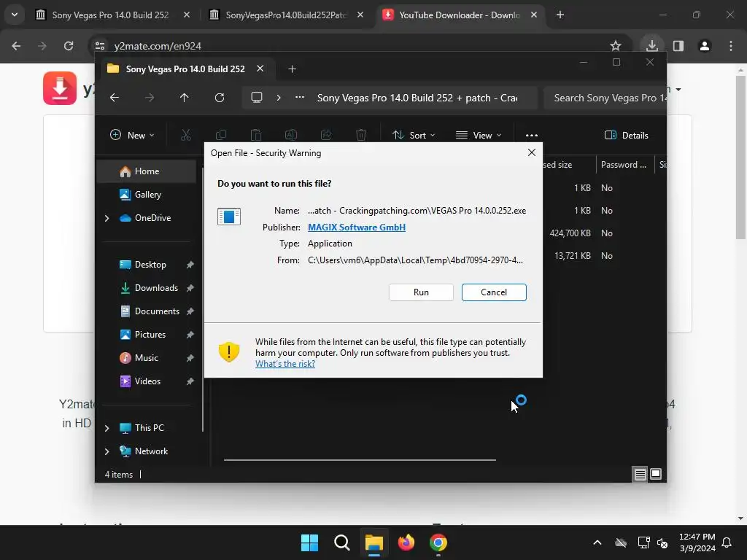Show hidden breadcrumb path via ellipsis
Screen dimensions: 747x560
click(299, 98)
